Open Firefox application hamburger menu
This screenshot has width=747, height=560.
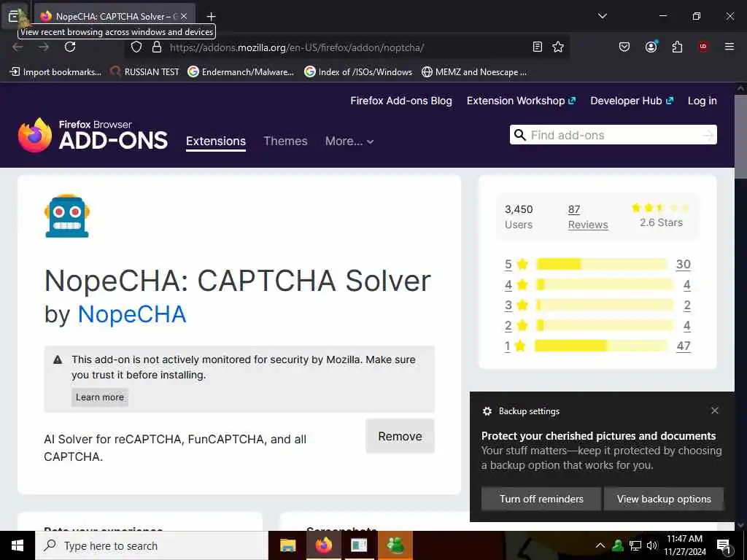729,47
